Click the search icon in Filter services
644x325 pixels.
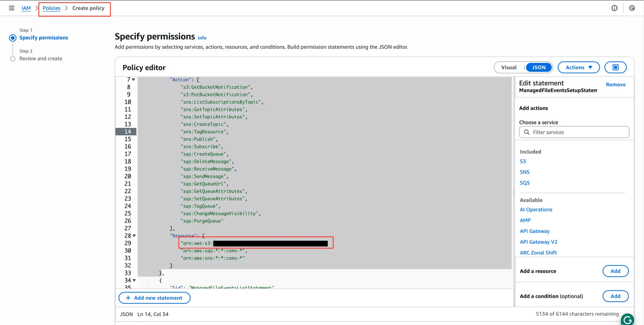point(527,132)
